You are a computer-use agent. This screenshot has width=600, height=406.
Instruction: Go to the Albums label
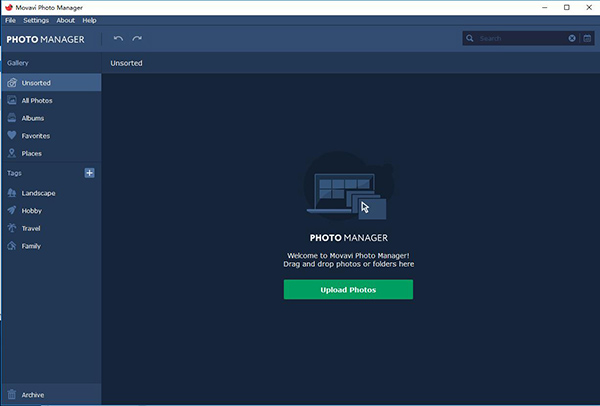coord(33,118)
